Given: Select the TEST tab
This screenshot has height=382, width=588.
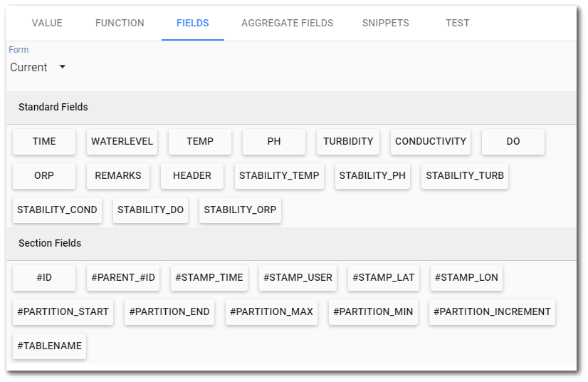Looking at the screenshot, I should coord(458,23).
